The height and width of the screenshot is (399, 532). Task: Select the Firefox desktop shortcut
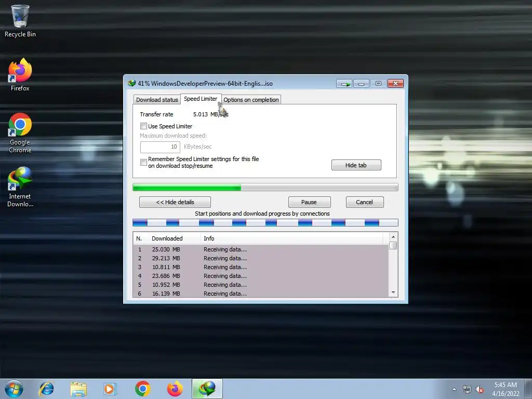pyautogui.click(x=20, y=75)
